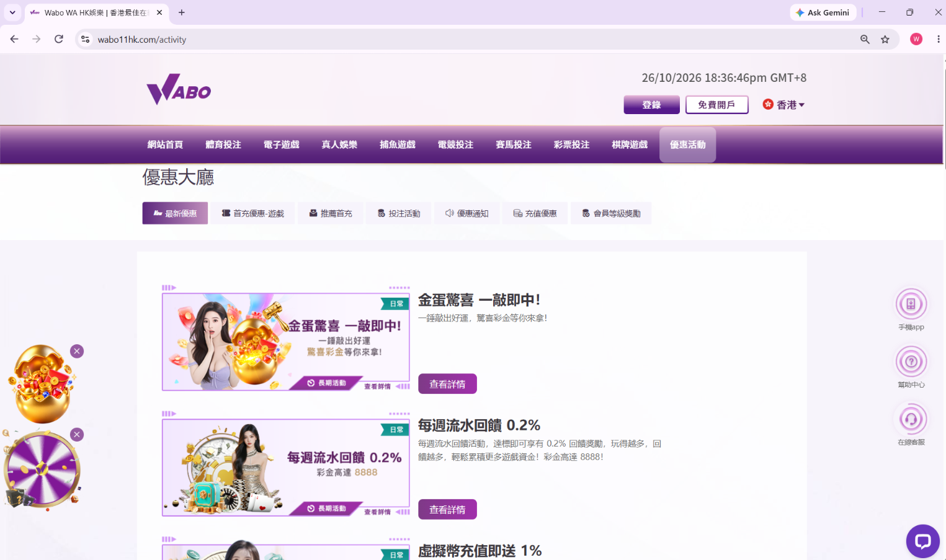Viewport: 946px width, 560px height.
Task: Open the 手機app download icon
Action: pos(911,304)
